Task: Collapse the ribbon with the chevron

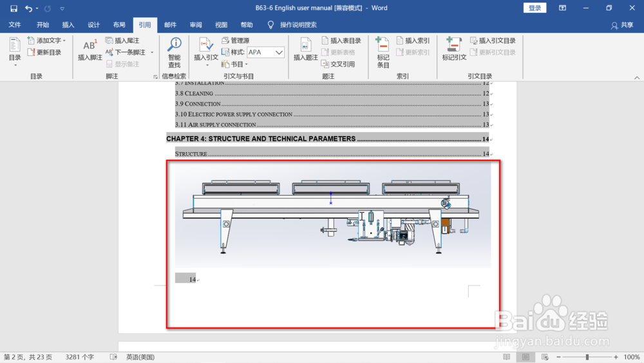Action: pos(637,77)
